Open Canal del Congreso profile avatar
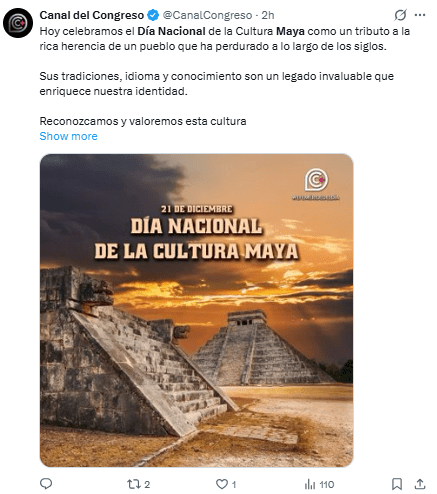The width and height of the screenshot is (437, 494). point(18,23)
